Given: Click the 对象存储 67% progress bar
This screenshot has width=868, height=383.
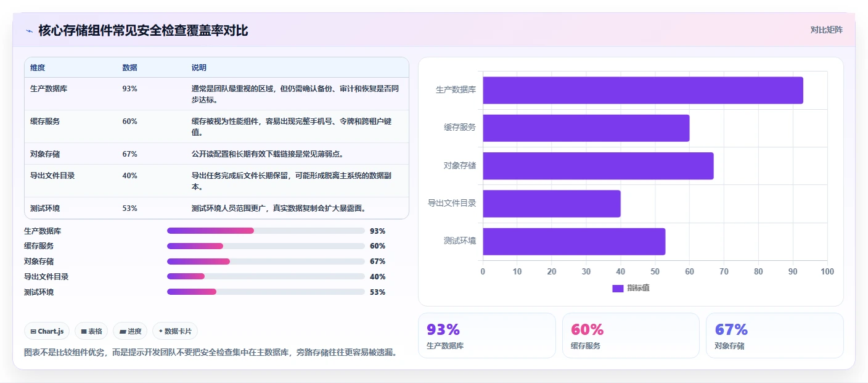Looking at the screenshot, I should coord(266,262).
